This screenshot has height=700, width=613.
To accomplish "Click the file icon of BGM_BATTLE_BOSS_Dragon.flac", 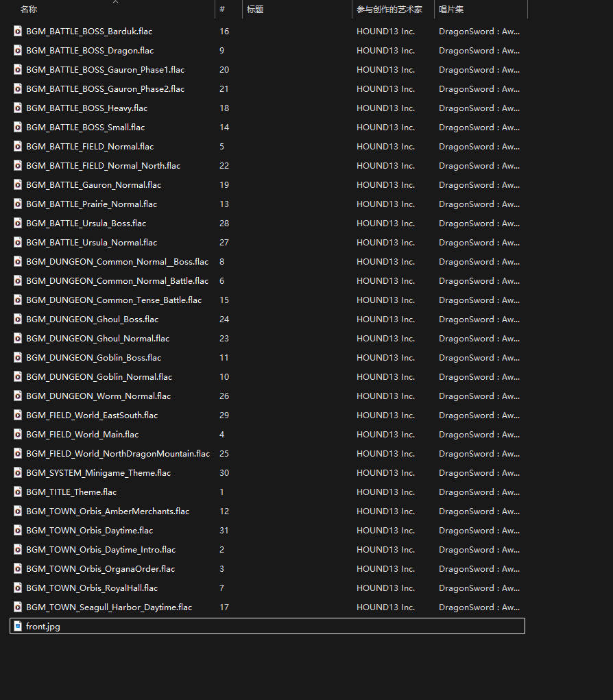I will tap(17, 51).
